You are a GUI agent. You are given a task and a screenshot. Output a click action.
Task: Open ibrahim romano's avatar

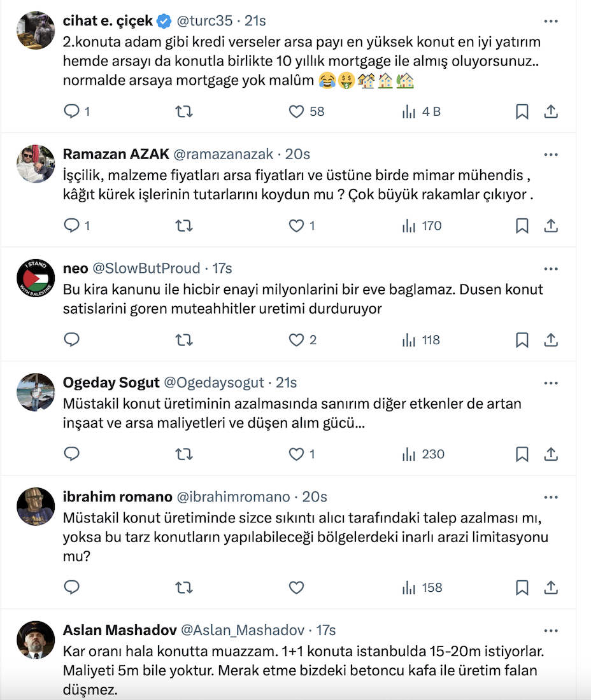tap(36, 507)
